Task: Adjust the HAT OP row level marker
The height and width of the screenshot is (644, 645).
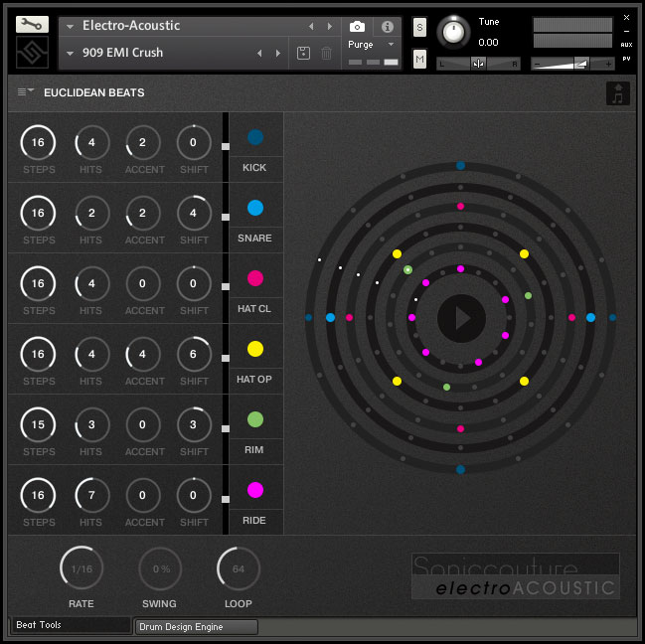Action: click(x=226, y=358)
